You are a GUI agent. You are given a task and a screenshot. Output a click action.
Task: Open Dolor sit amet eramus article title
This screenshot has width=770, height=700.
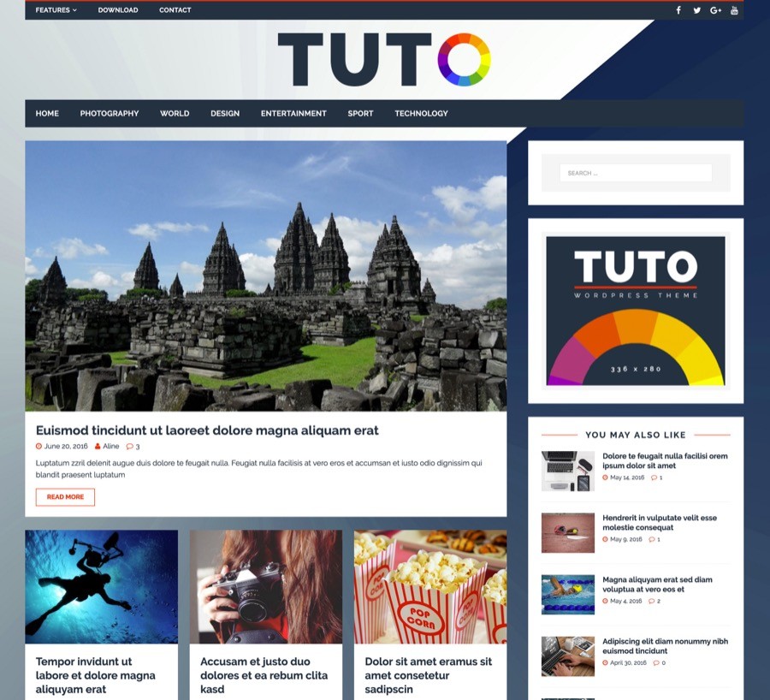click(429, 675)
